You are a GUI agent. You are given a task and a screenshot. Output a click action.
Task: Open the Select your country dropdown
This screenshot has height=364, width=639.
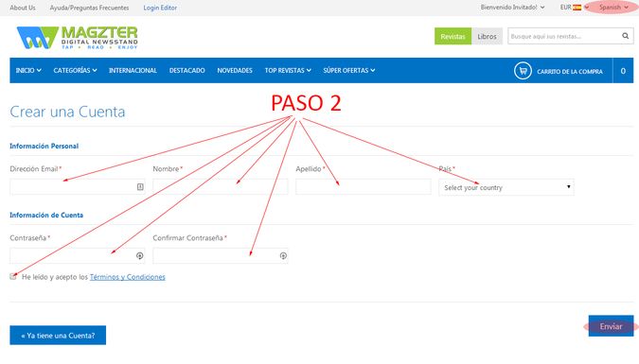(x=506, y=187)
